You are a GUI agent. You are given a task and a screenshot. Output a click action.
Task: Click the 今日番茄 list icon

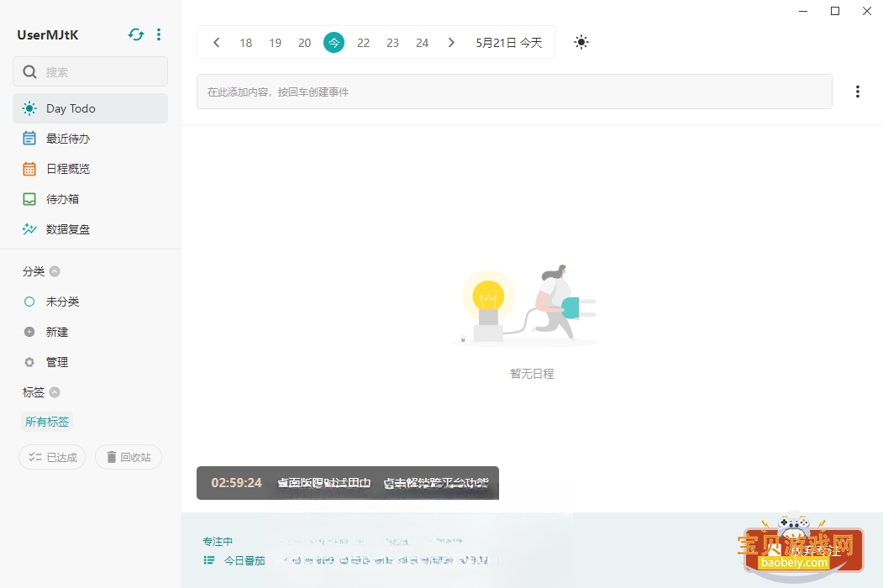point(209,560)
